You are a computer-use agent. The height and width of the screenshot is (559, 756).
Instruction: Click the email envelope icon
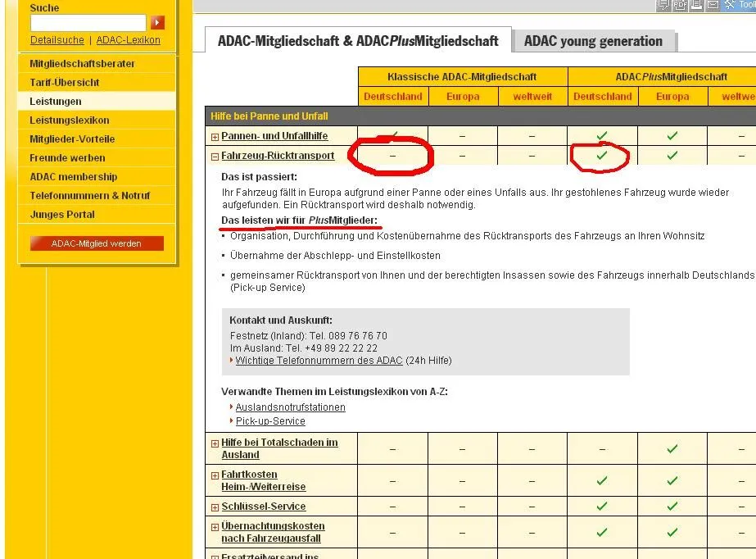(713, 5)
